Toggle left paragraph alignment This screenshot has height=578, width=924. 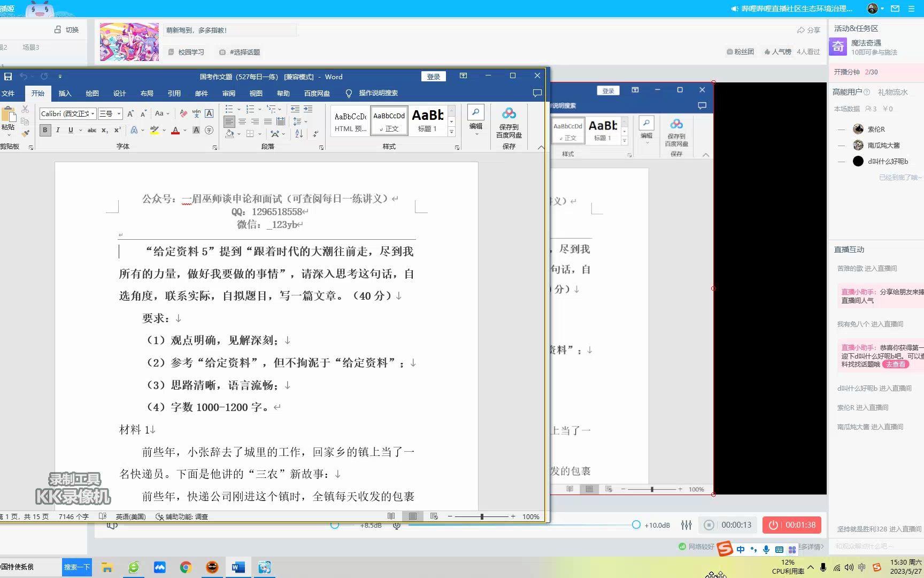229,121
